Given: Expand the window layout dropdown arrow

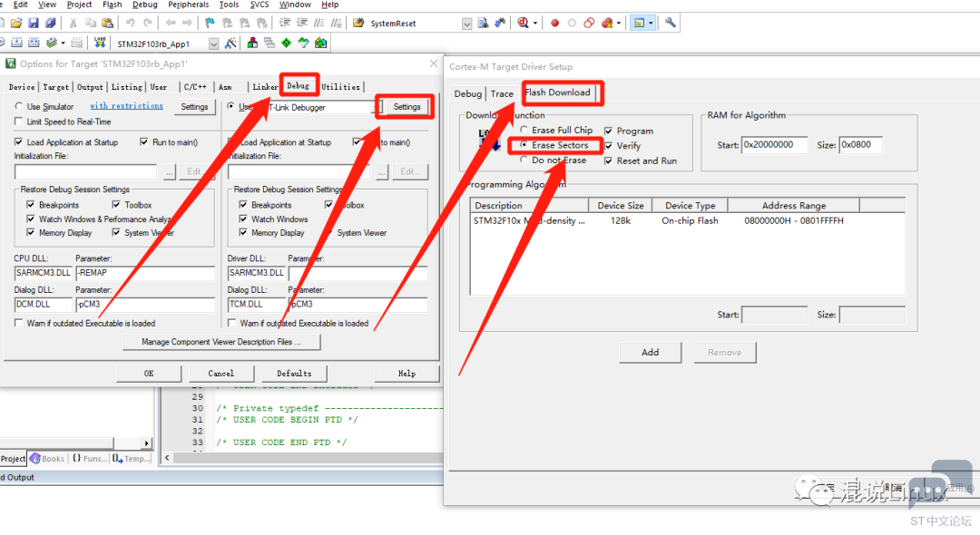Looking at the screenshot, I should point(651,23).
